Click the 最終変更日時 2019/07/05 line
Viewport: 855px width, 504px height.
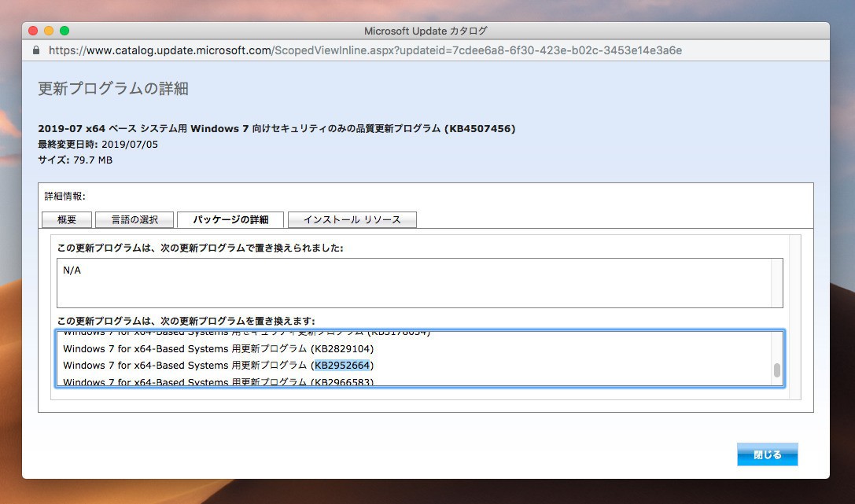pos(98,145)
